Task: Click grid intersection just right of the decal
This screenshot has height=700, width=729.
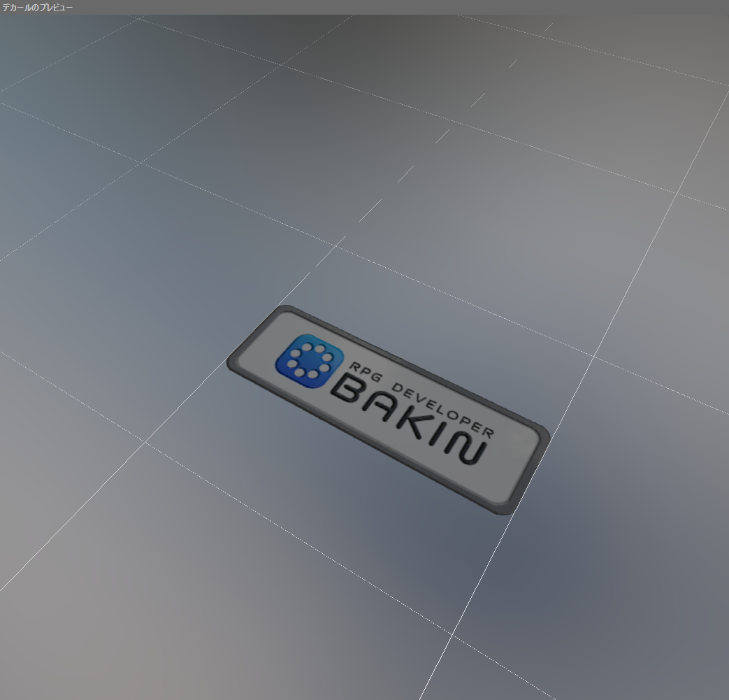Action: click(x=594, y=357)
